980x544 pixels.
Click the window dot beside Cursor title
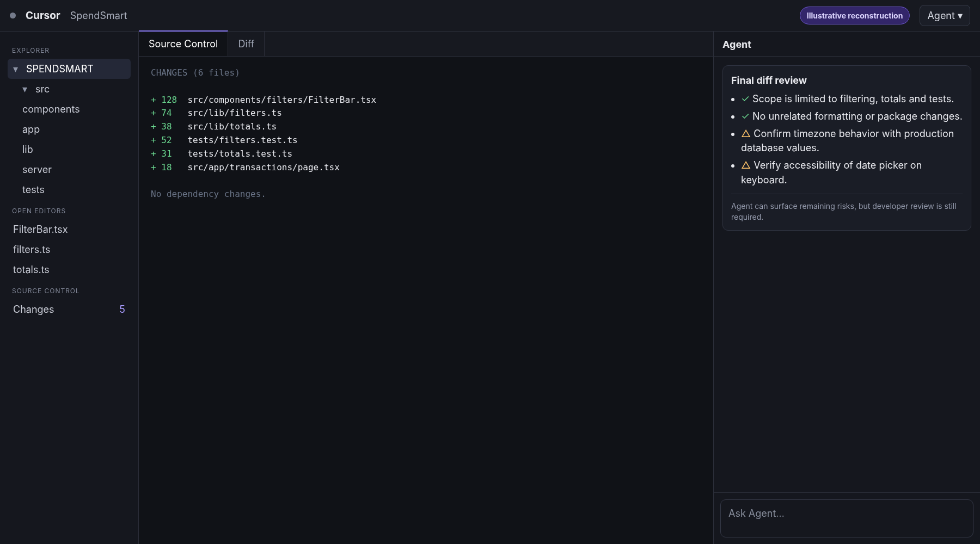tap(13, 16)
